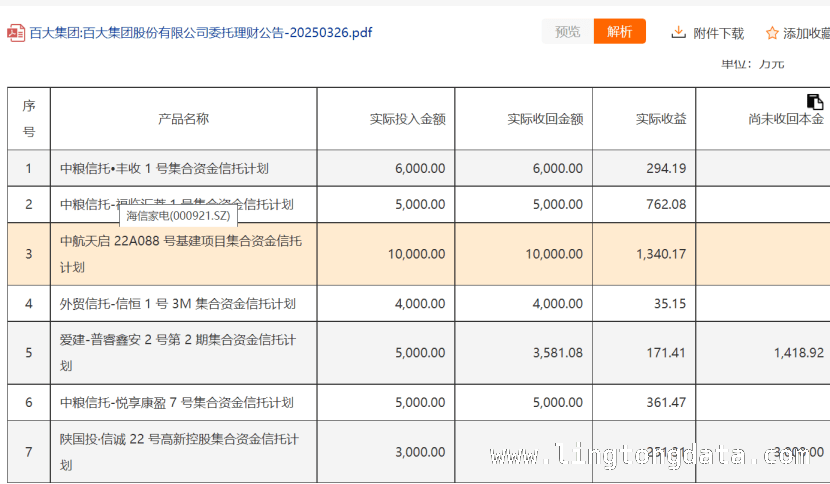
Task: Click the star icon to add favorite
Action: click(x=772, y=33)
